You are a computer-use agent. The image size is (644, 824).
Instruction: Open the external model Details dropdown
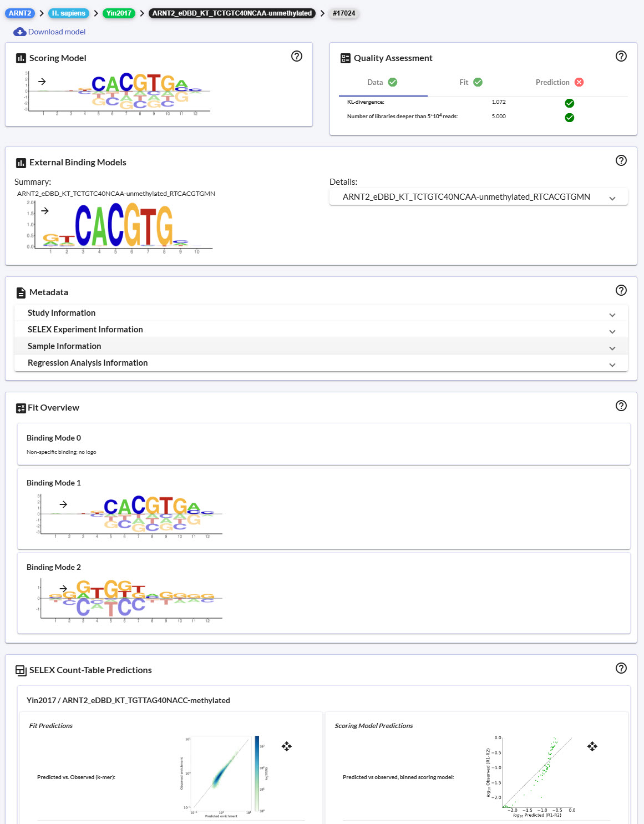pyautogui.click(x=478, y=197)
